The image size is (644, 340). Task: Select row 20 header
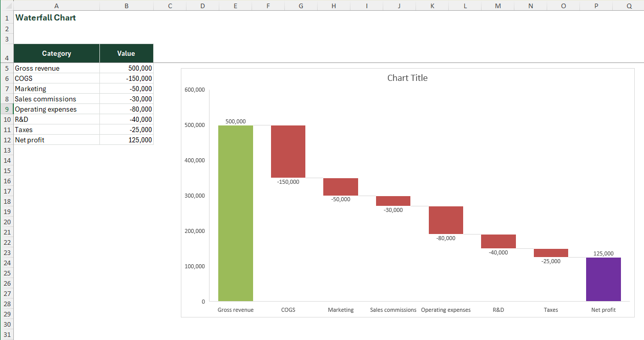point(7,222)
